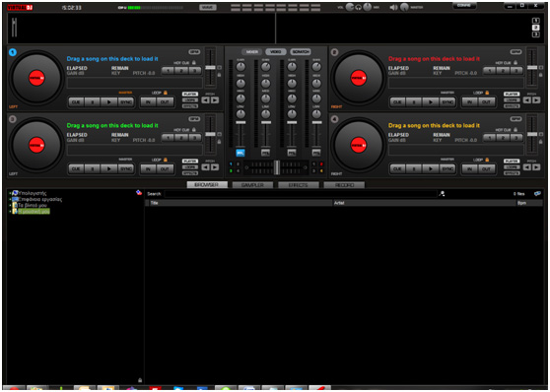Switch center panel to VIDEO
The height and width of the screenshot is (392, 550).
[x=276, y=52]
